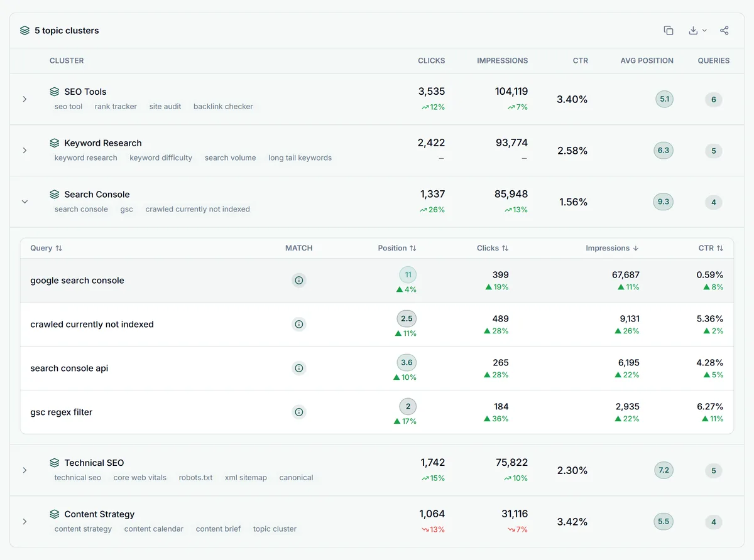This screenshot has height=560, width=754.
Task: Sort the query table by Impressions
Action: [613, 248]
